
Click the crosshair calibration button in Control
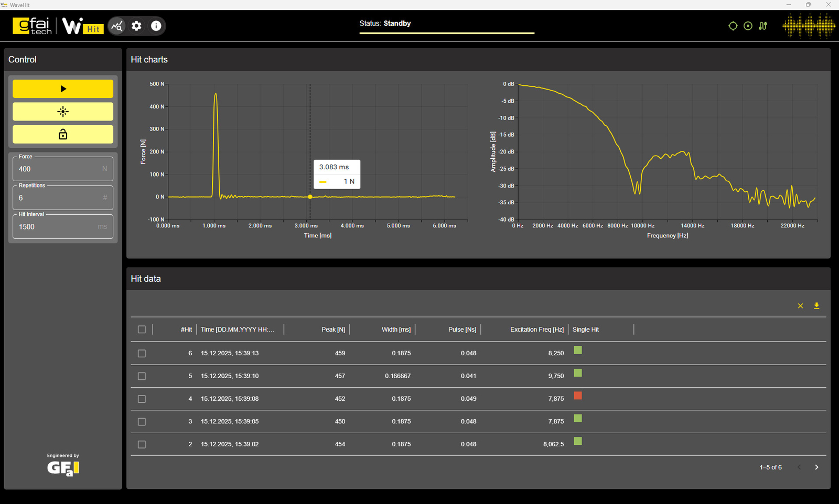[x=63, y=112]
